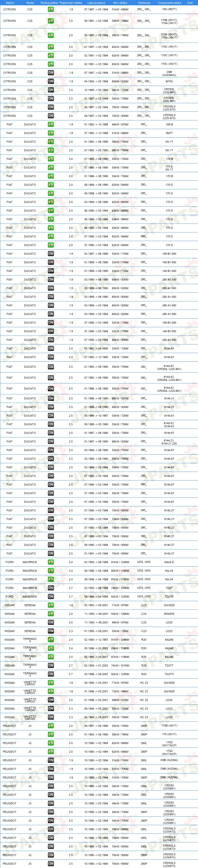
Task: Click production years '01.1983 -> 09.1990'
Action: click(x=96, y=735)
